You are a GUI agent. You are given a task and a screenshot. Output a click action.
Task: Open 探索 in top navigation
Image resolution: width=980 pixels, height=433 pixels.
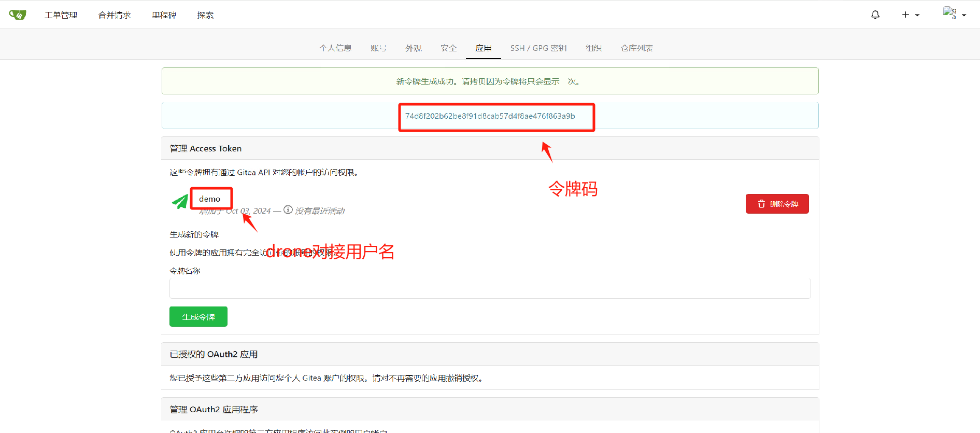pos(205,15)
